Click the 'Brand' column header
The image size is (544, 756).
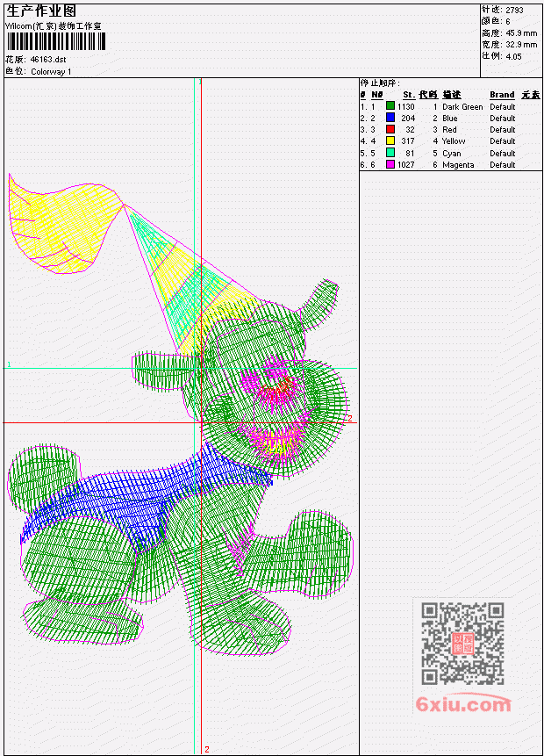pos(502,95)
